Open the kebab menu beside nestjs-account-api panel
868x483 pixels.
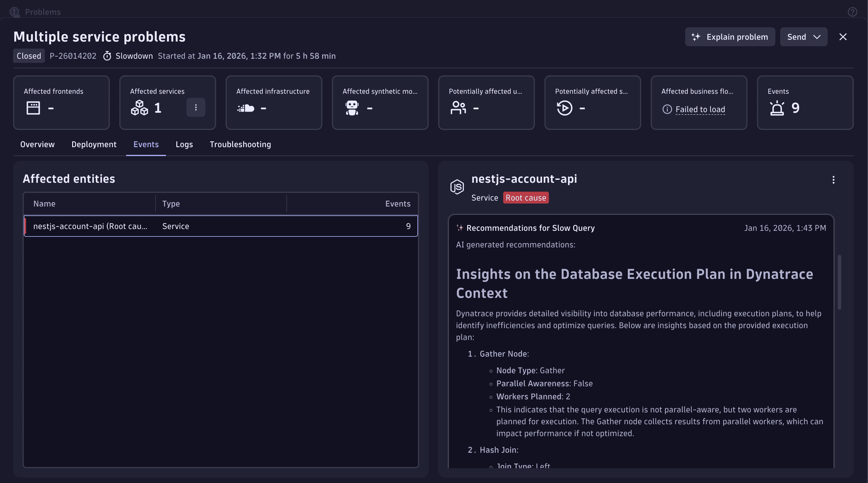coord(833,180)
